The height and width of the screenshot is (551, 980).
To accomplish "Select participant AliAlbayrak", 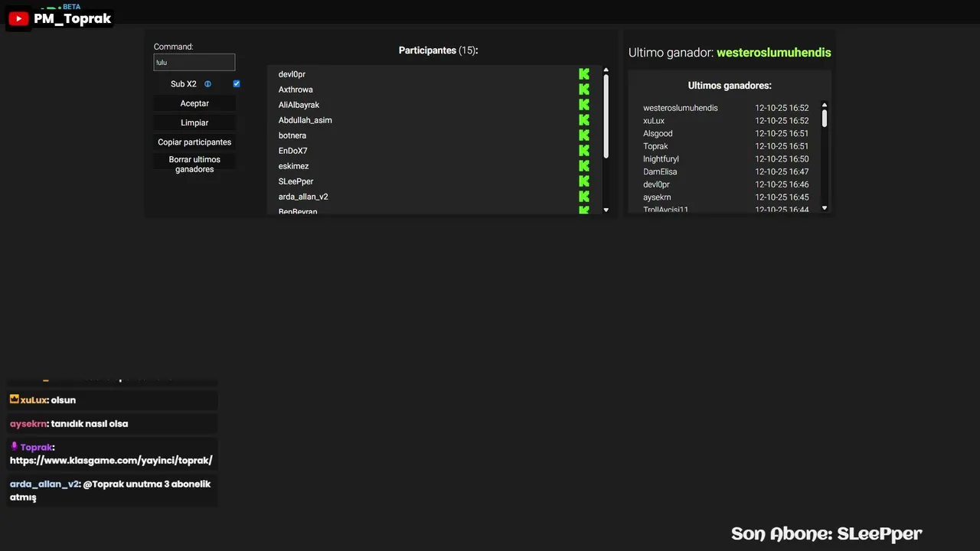I will pyautogui.click(x=299, y=105).
